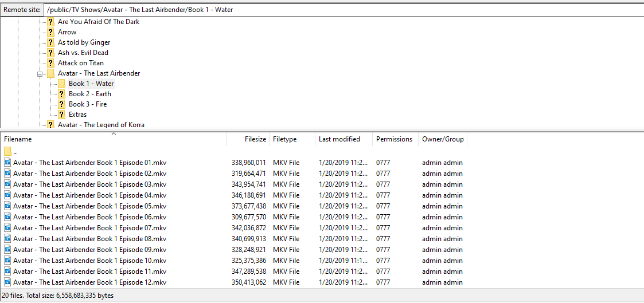Sort files by the Filesize column header
This screenshot has height=303, width=644.
coord(248,139)
